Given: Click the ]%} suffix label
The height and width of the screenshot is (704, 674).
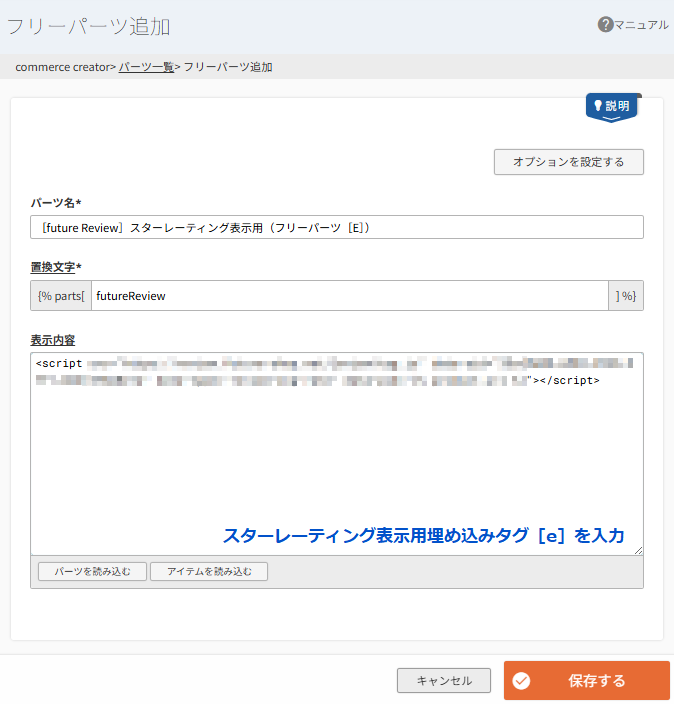Looking at the screenshot, I should click(626, 296).
